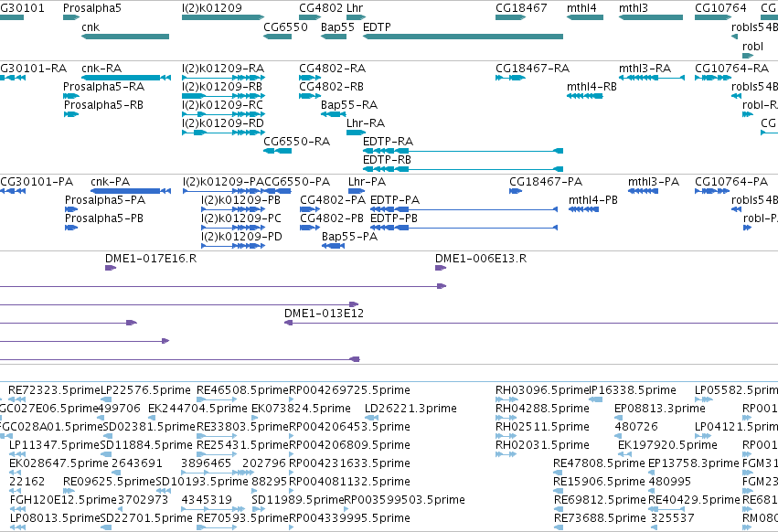Click the EDTP gene long bar
The width and height of the screenshot is (778, 532).
click(463, 37)
